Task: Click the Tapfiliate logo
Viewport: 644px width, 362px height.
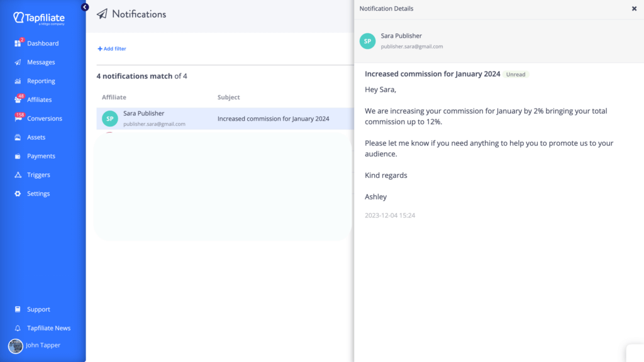Action: coord(39,18)
